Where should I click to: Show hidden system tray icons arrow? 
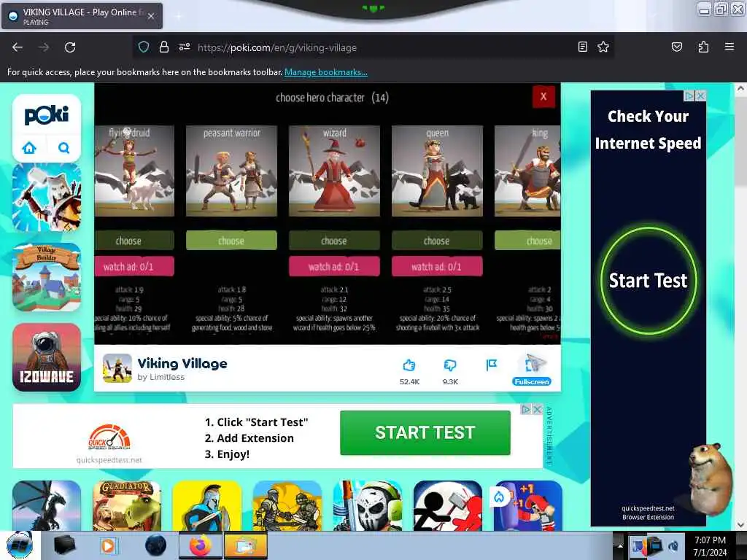(x=620, y=545)
